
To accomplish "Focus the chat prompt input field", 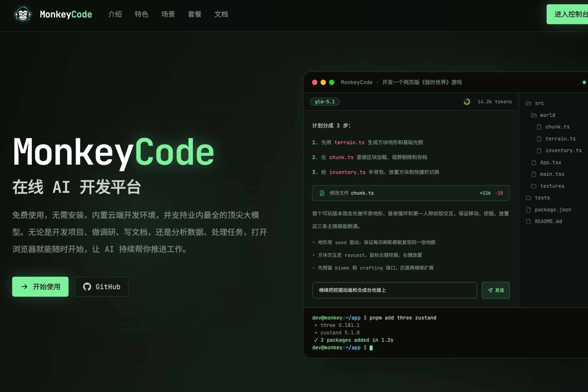I will coord(395,290).
